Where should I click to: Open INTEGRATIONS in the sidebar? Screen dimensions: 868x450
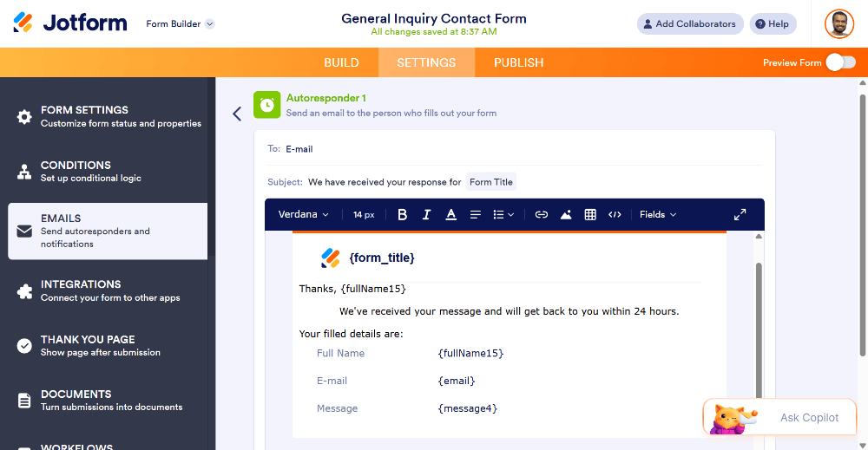click(108, 290)
